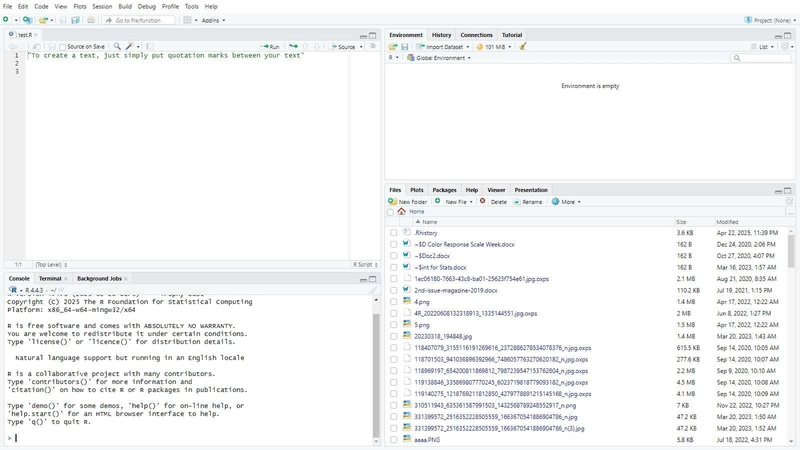Click the Project: (None) button
Screen dimensions: 800x450
768,20
